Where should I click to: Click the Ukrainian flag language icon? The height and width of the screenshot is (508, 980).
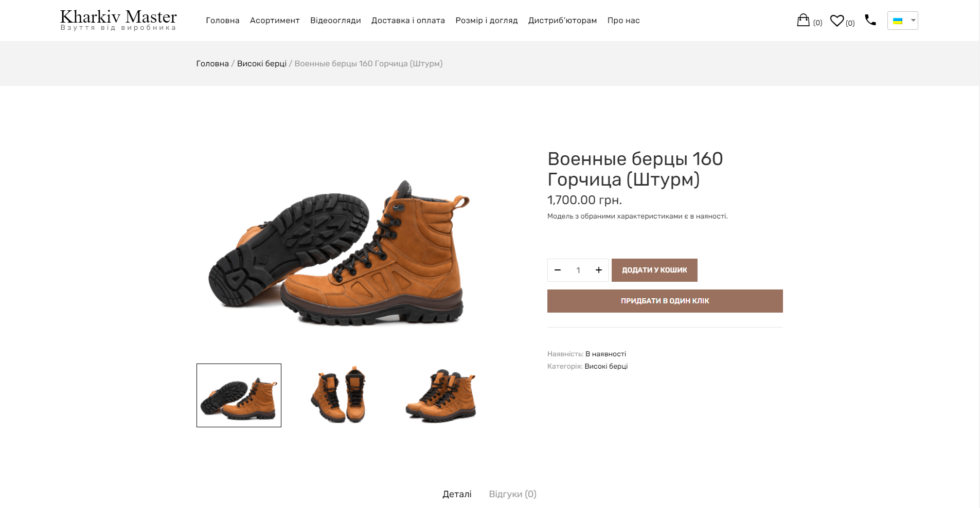coord(898,21)
